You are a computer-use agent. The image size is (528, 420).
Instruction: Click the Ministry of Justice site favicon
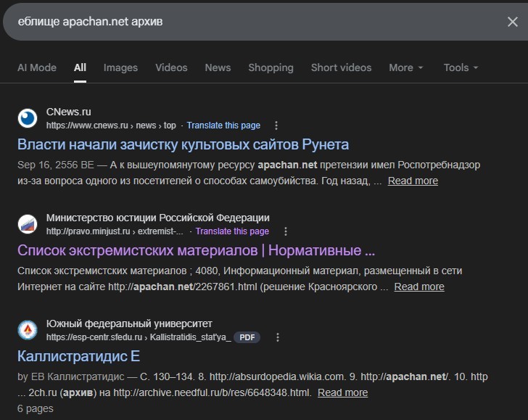point(28,224)
